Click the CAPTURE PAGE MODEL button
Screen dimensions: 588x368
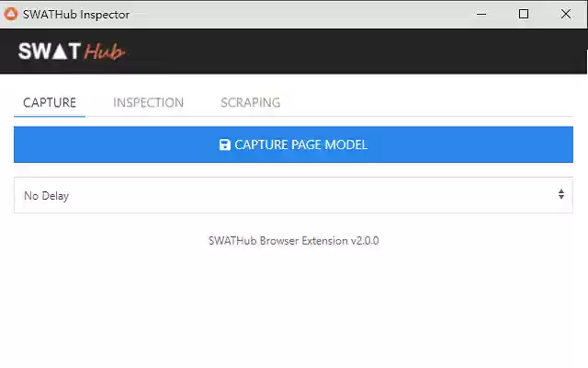293,144
